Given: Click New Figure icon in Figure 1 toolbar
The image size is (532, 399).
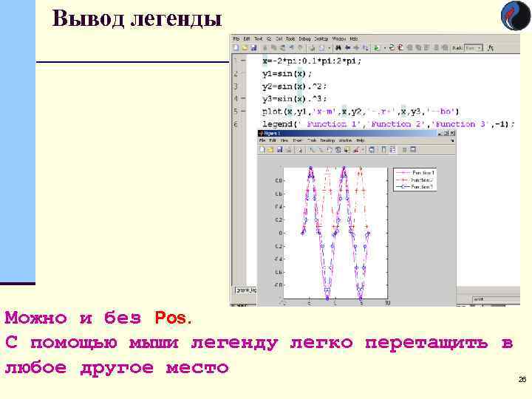Looking at the screenshot, I should [262, 149].
